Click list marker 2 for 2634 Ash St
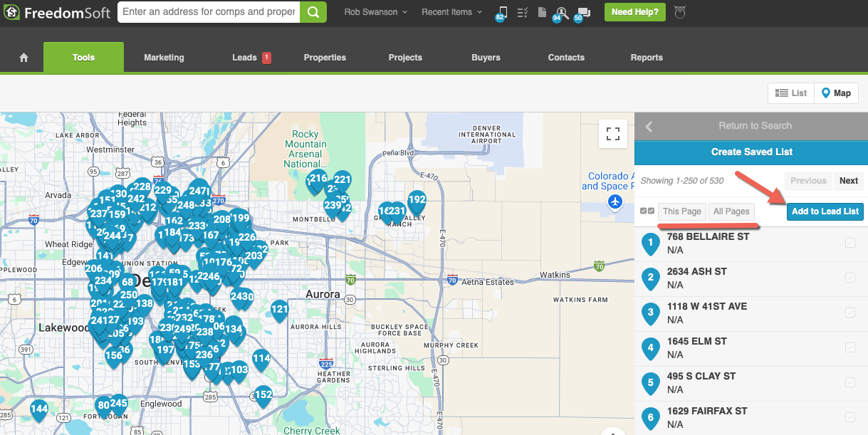Viewport: 868px width, 435px height. (x=650, y=279)
